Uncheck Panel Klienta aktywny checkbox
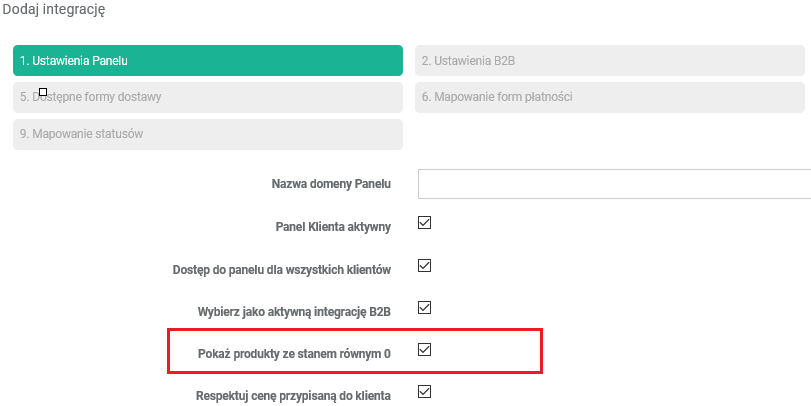Screen dimensions: 811x406 pos(424,224)
